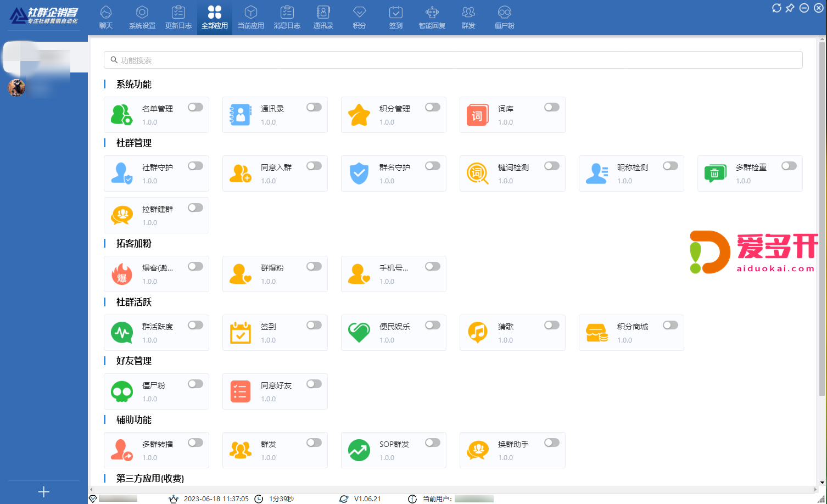Click the 功能搜索 search field
The height and width of the screenshot is (504, 827).
click(x=453, y=60)
